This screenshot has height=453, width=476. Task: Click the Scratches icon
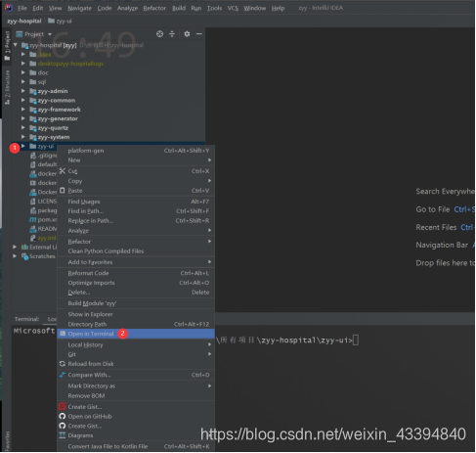point(24,256)
